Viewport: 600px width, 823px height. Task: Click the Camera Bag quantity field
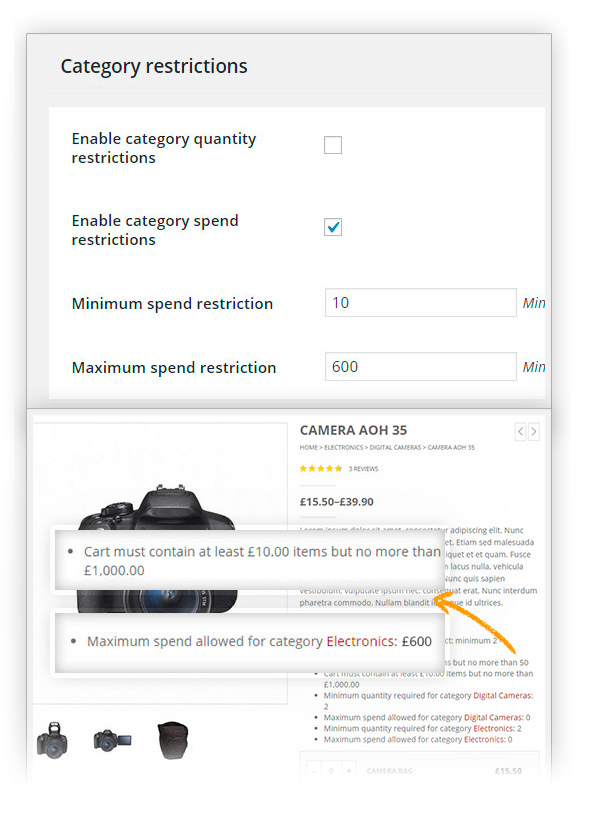330,771
